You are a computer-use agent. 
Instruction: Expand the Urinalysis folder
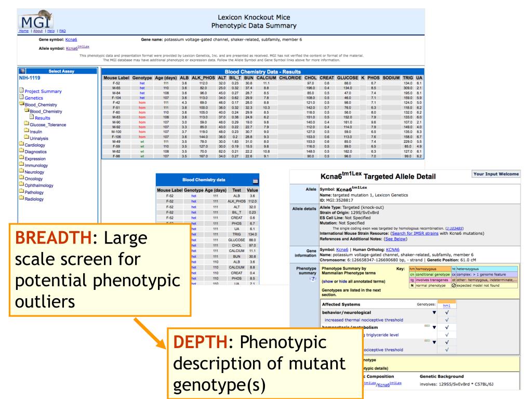pyautogui.click(x=26, y=137)
